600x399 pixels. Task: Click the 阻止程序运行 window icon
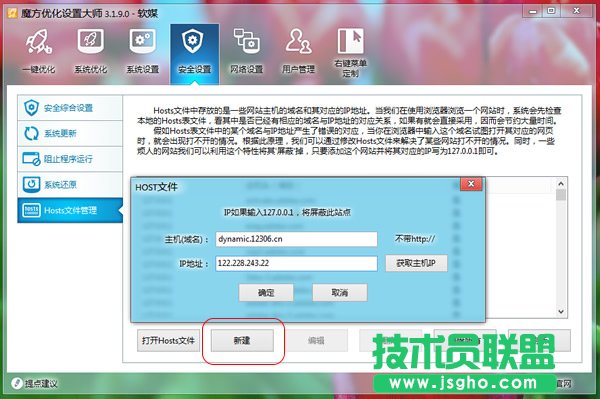(31, 159)
